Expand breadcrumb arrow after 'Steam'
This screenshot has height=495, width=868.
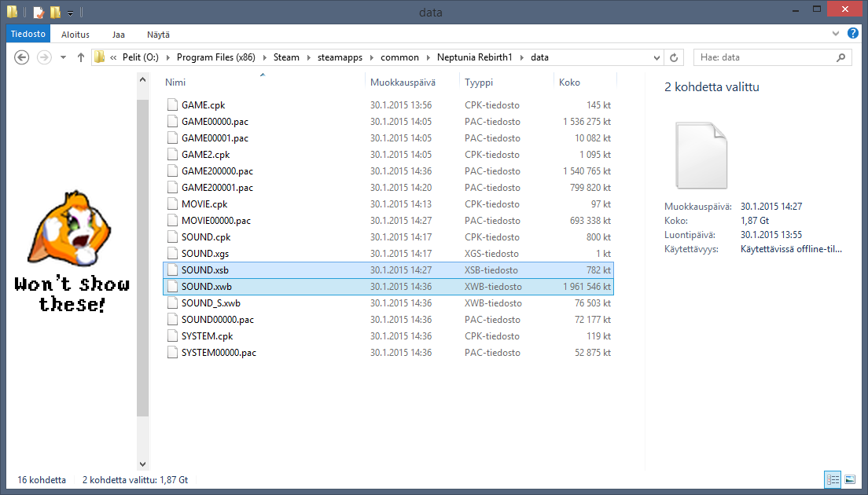click(308, 57)
